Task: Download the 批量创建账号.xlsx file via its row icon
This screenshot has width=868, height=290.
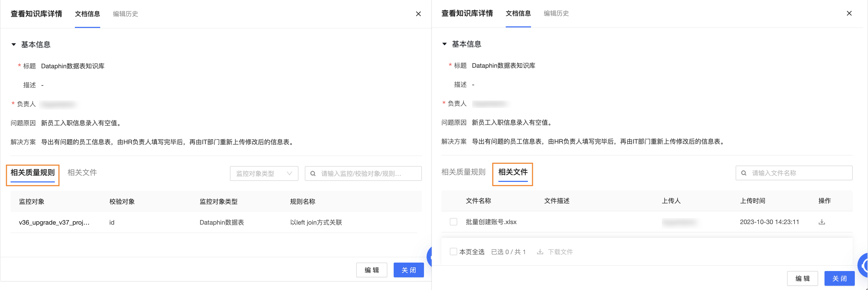Action: 822,222
